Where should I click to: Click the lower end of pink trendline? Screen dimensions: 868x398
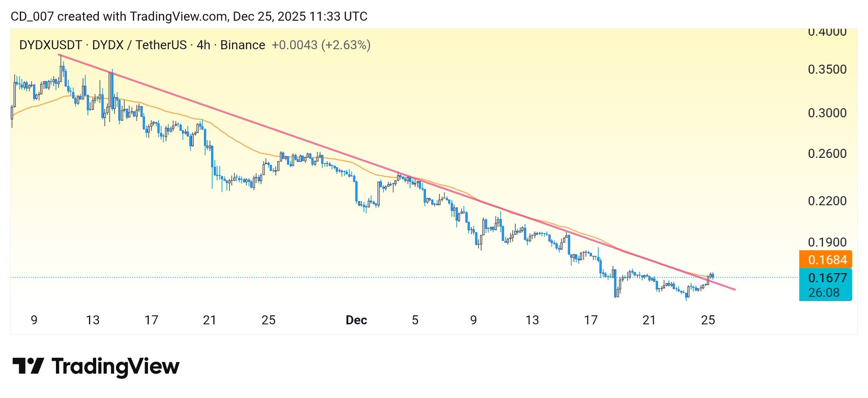pyautogui.click(x=734, y=289)
